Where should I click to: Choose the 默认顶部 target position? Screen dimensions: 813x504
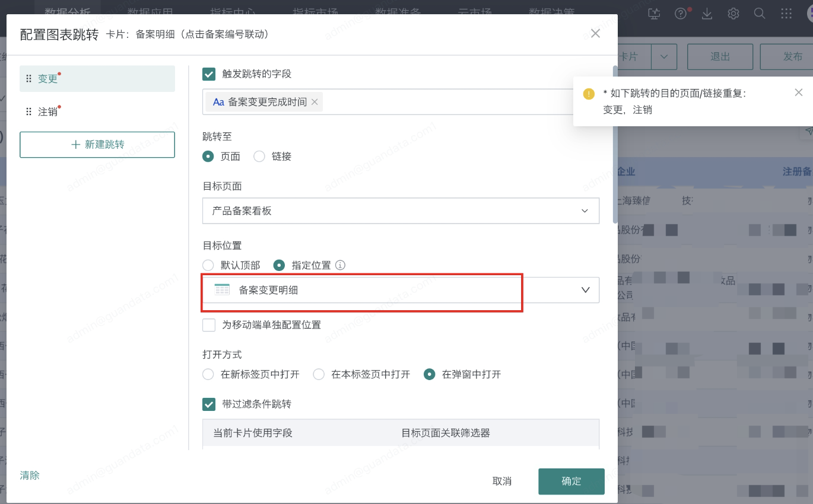click(208, 265)
